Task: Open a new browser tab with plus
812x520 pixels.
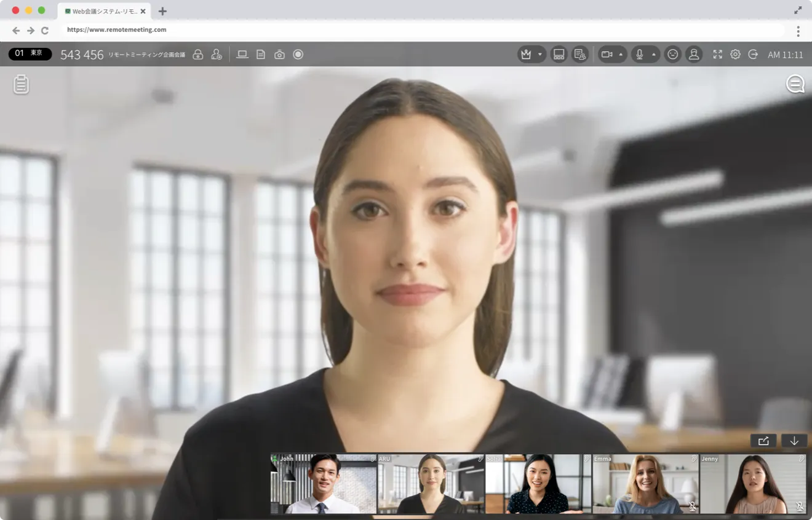Action: 162,11
